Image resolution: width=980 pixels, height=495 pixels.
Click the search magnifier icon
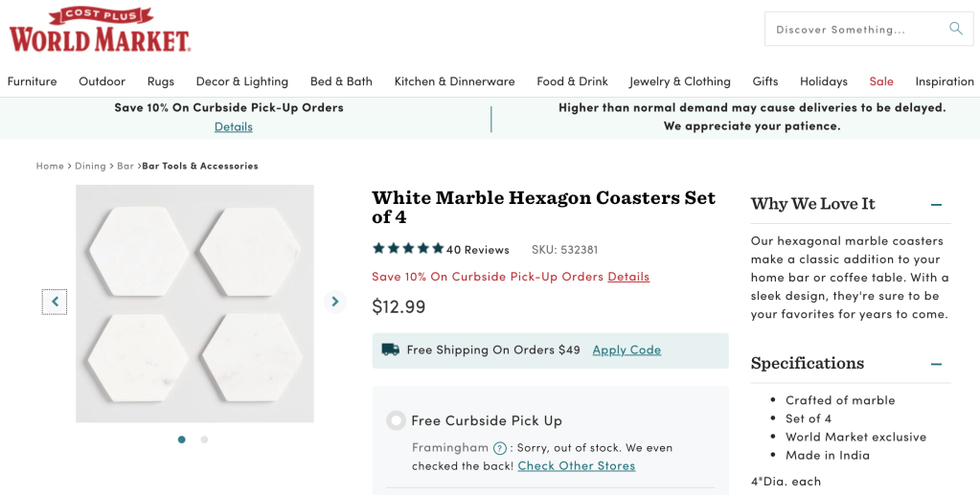click(x=955, y=29)
